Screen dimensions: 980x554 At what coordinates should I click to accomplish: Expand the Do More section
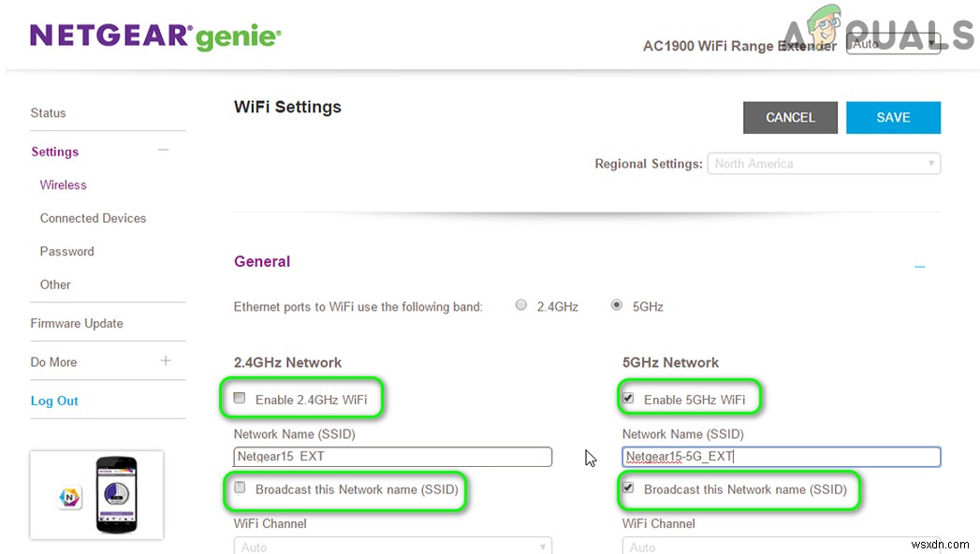[x=165, y=361]
